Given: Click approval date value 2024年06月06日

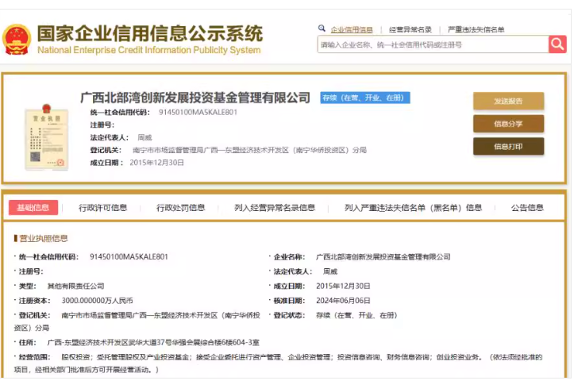Looking at the screenshot, I should click(x=344, y=301).
